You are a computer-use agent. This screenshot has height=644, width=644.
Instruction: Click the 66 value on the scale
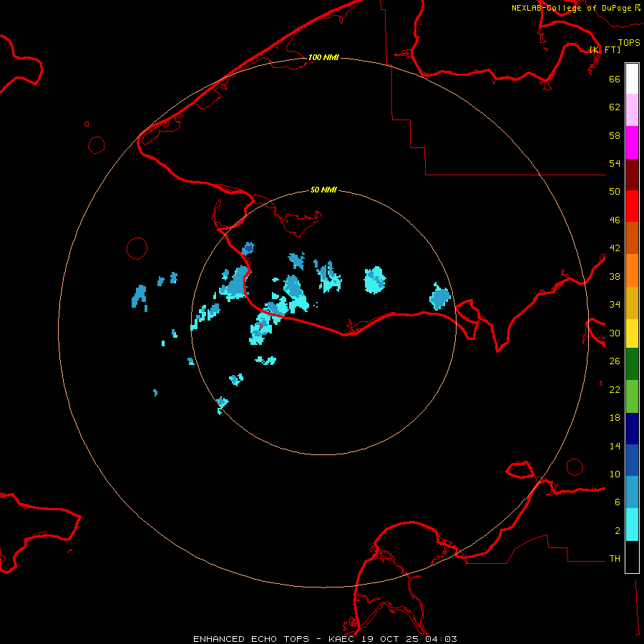(x=615, y=79)
